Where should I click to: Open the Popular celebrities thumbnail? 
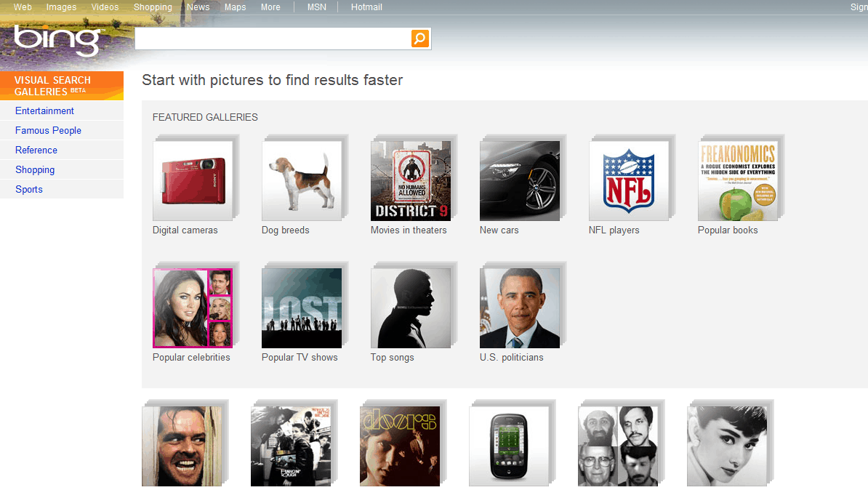coord(193,308)
